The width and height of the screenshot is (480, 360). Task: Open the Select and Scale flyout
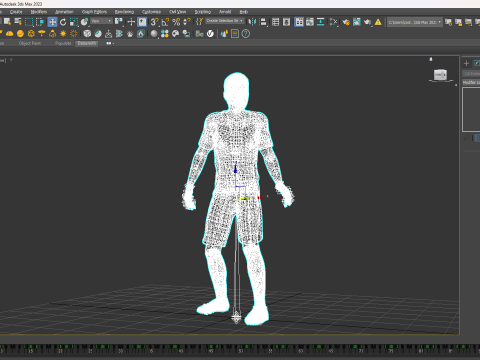pyautogui.click(x=74, y=22)
